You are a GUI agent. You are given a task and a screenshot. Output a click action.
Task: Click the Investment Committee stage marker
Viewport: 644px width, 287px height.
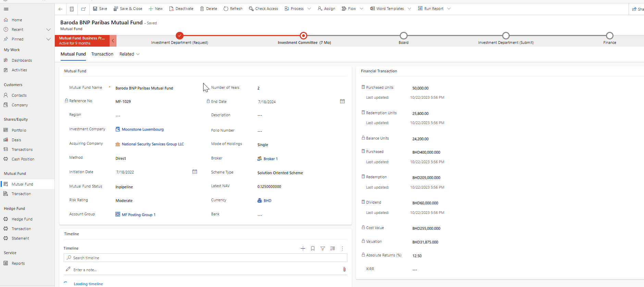coord(304,36)
